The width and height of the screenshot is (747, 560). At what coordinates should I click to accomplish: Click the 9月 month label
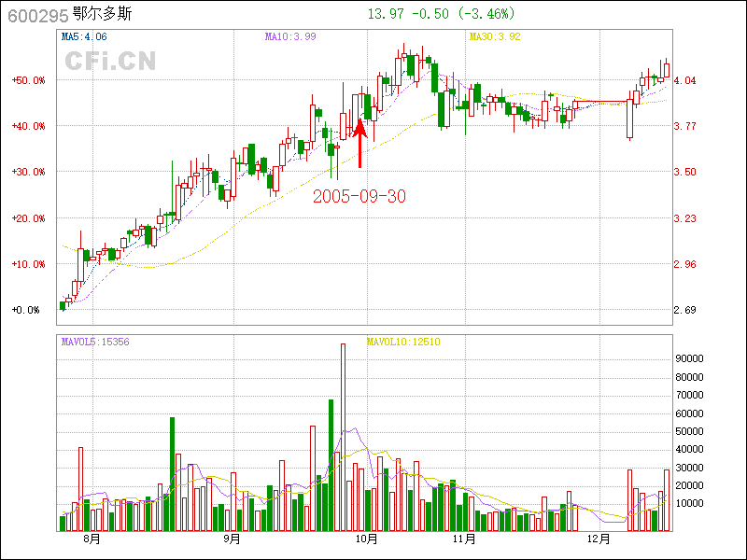[232, 539]
